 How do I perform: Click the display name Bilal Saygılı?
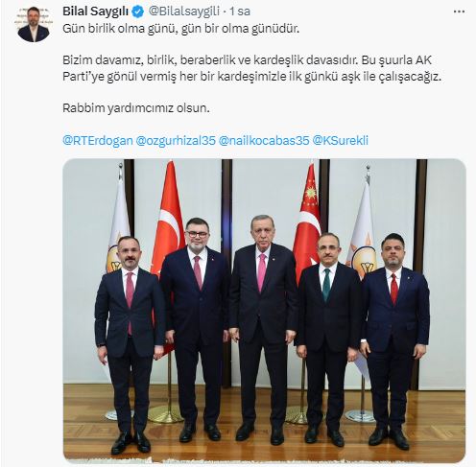[95, 12]
